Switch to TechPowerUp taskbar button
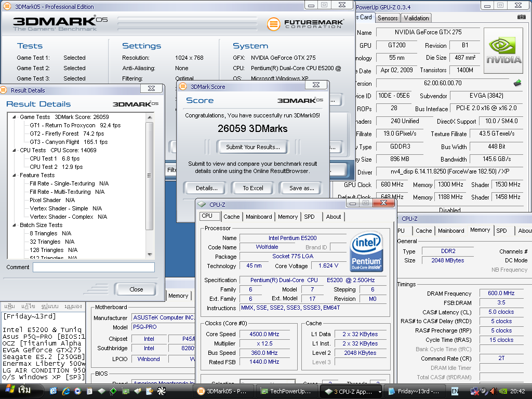 coord(287,391)
